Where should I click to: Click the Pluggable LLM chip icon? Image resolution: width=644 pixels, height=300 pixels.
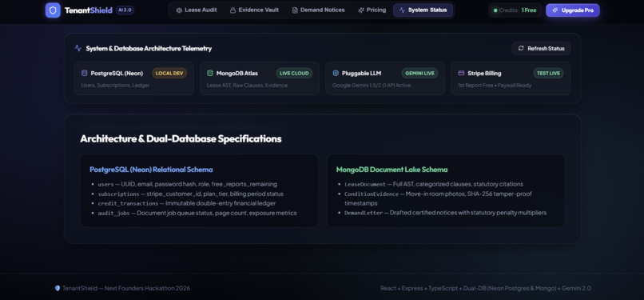tap(336, 73)
